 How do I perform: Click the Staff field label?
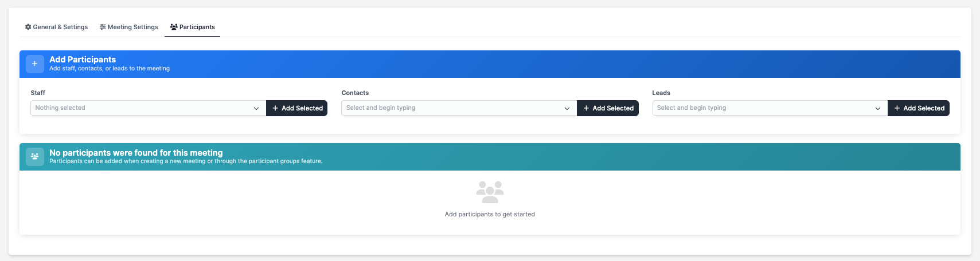click(38, 93)
